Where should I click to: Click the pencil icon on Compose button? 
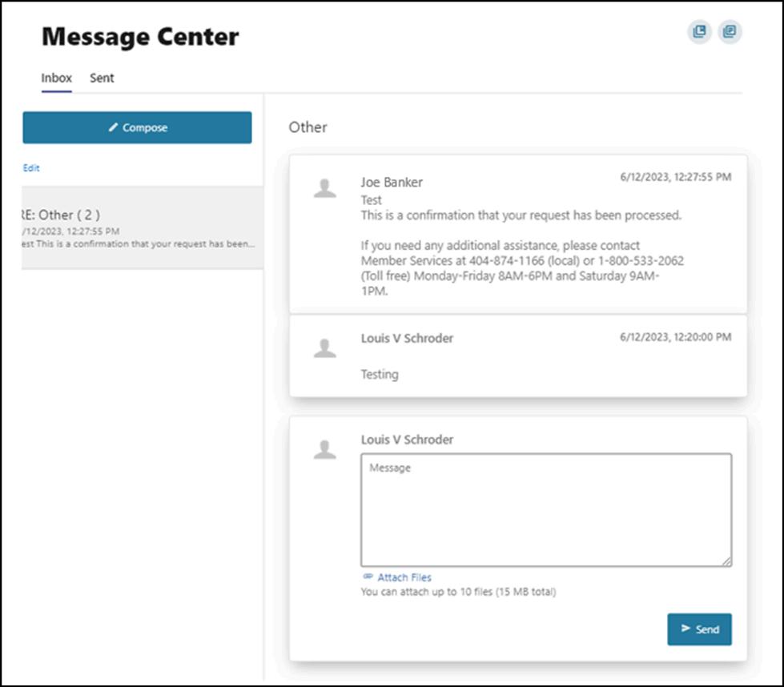[114, 127]
